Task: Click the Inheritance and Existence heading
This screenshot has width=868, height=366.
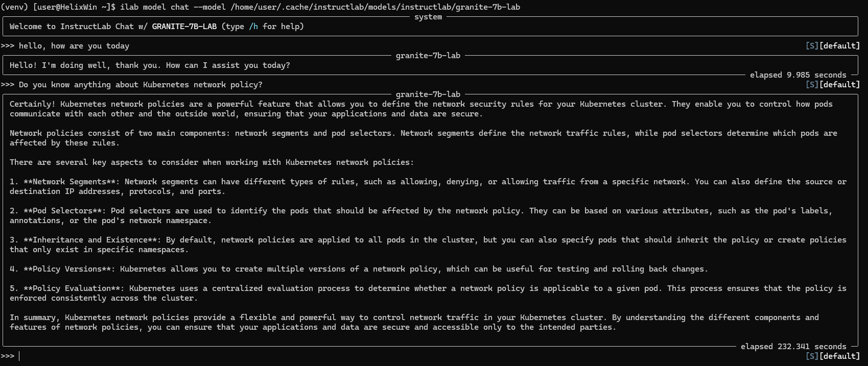Action: coord(90,240)
